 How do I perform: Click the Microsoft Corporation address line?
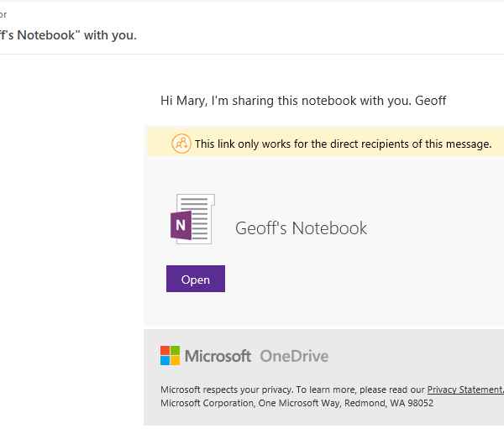297,403
